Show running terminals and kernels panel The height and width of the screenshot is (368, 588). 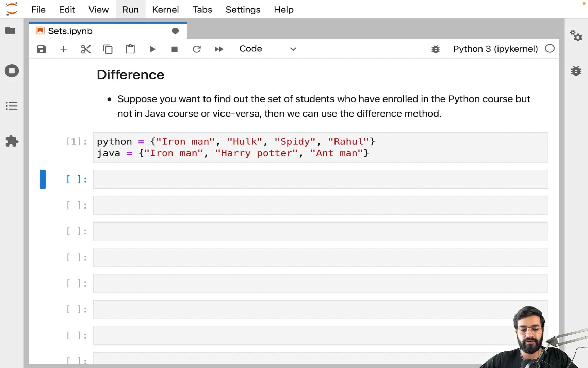12,71
